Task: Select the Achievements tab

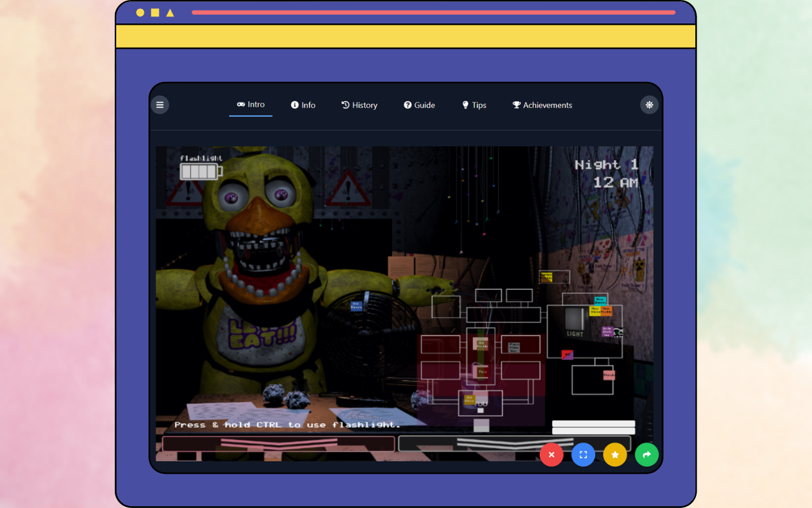Action: [542, 105]
